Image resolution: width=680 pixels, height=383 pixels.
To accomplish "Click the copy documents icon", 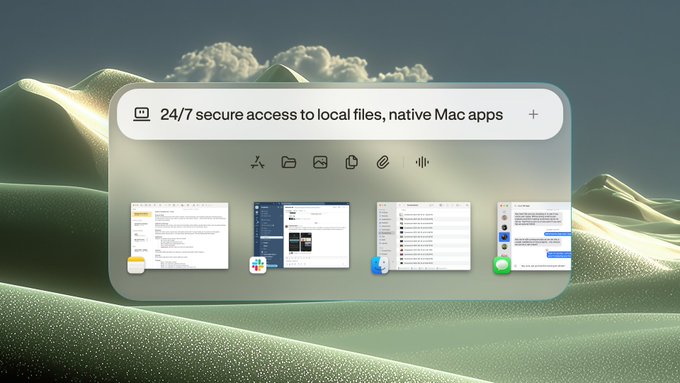I will pyautogui.click(x=351, y=162).
